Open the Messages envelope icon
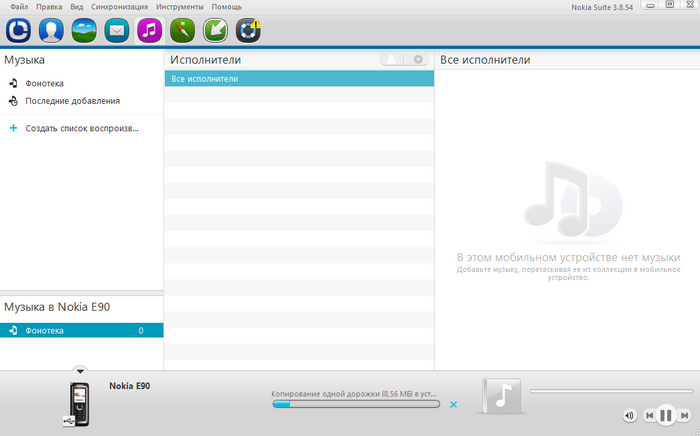Viewport: 700px width, 436px height. click(117, 30)
